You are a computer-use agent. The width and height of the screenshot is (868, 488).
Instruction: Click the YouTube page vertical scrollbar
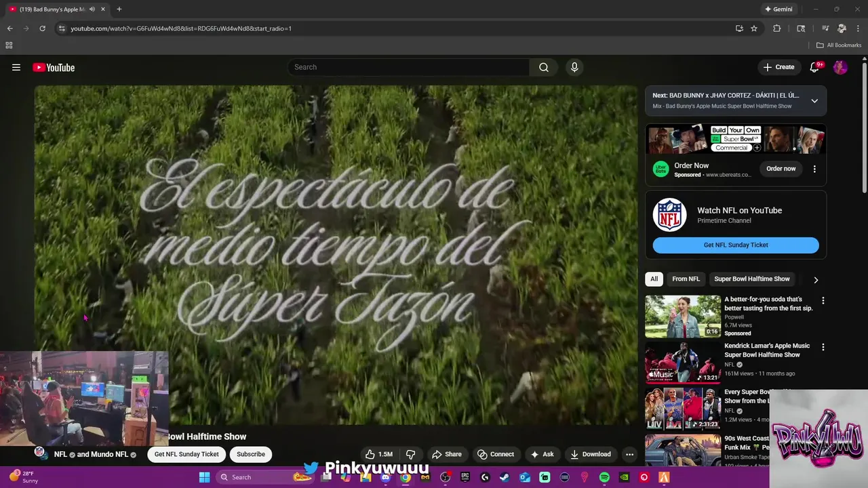point(865,127)
